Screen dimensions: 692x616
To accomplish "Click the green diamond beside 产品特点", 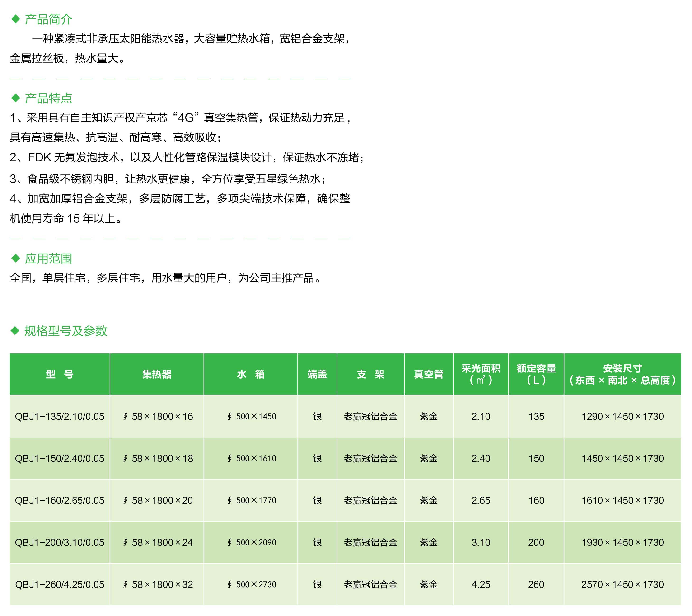I will pos(16,98).
